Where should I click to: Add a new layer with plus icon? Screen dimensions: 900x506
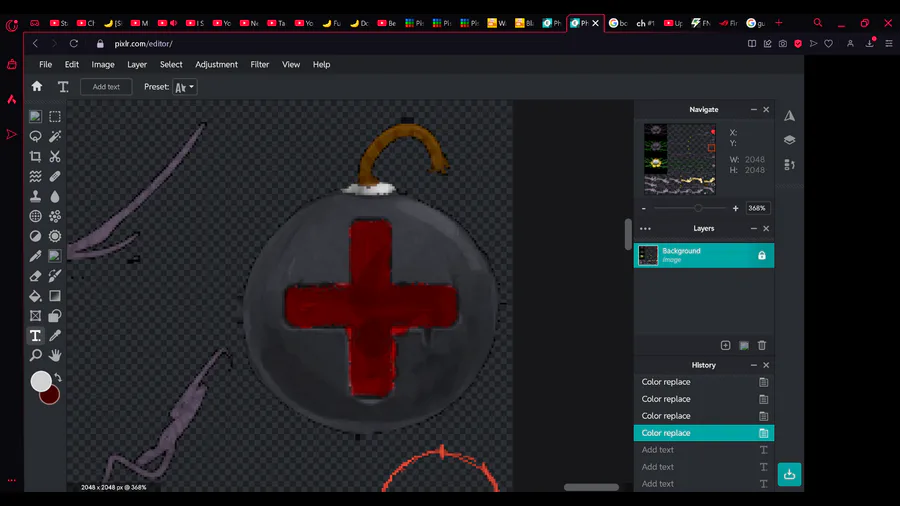[726, 345]
